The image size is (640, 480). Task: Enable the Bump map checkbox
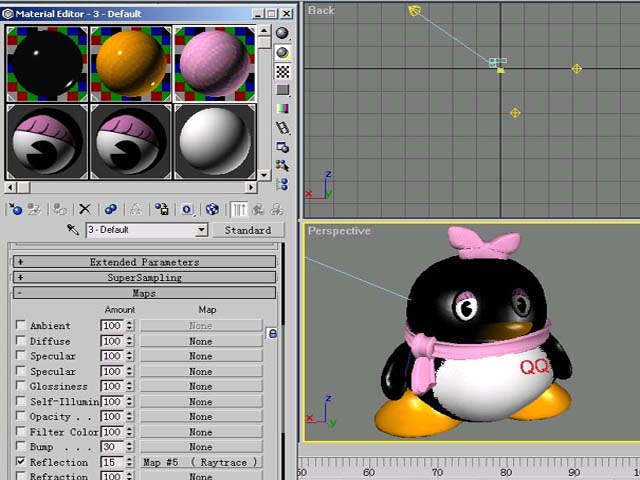[x=20, y=446]
